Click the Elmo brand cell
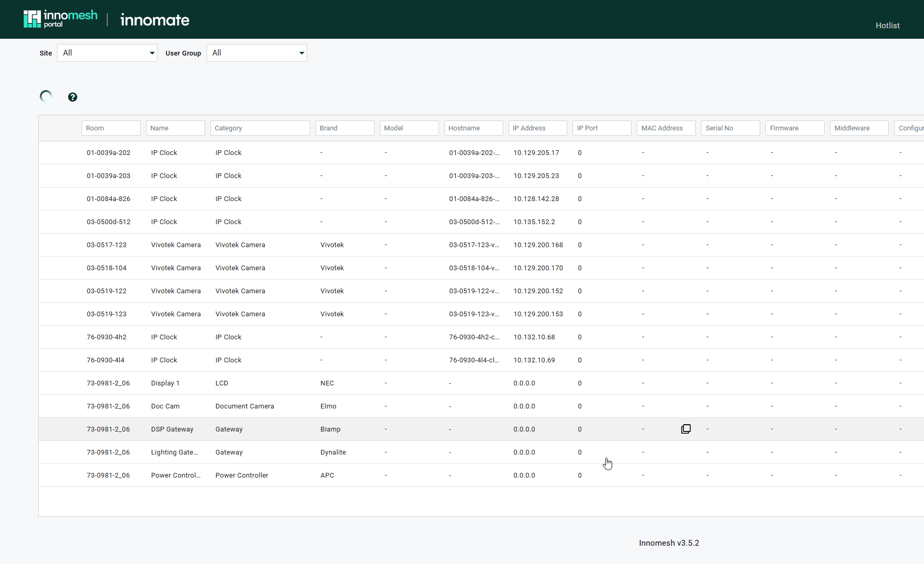Viewport: 924px width, 564px height. (x=328, y=406)
